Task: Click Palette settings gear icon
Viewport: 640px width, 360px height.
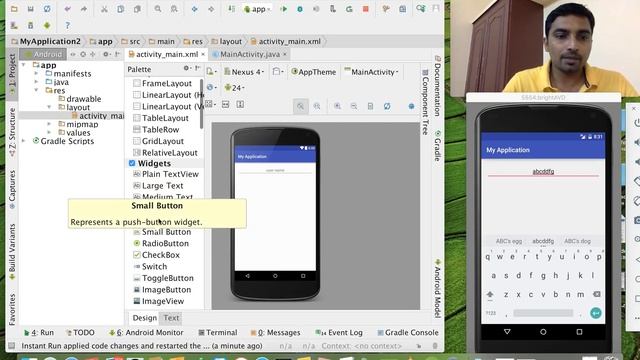Action: click(x=187, y=69)
